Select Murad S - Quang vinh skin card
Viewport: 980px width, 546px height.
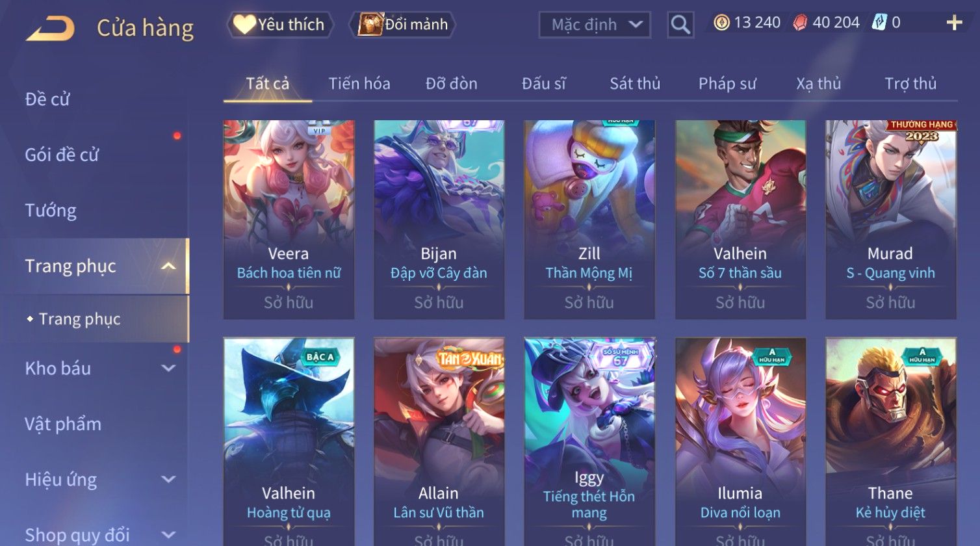[x=890, y=220]
